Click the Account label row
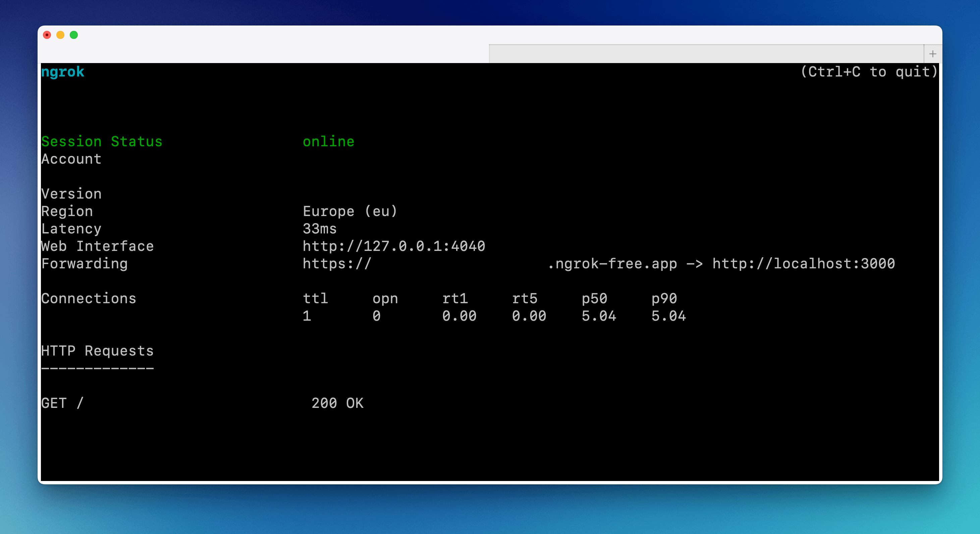The height and width of the screenshot is (534, 980). [x=71, y=159]
